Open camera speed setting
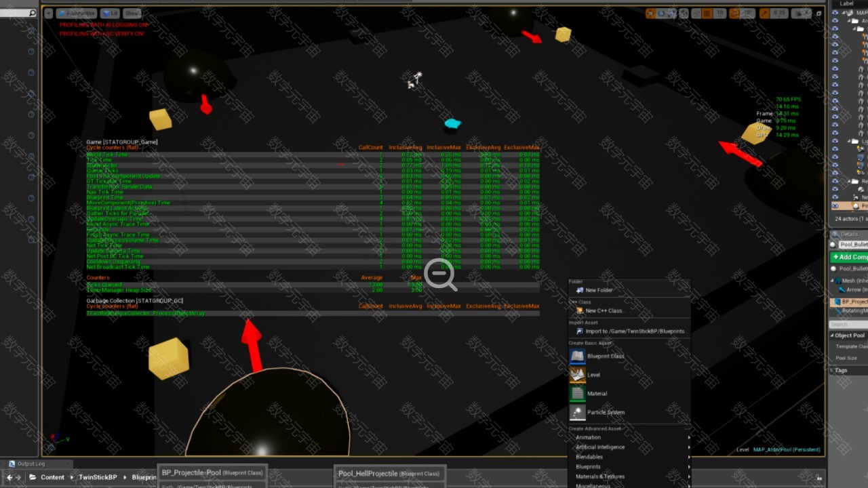868x488 pixels. pos(802,13)
